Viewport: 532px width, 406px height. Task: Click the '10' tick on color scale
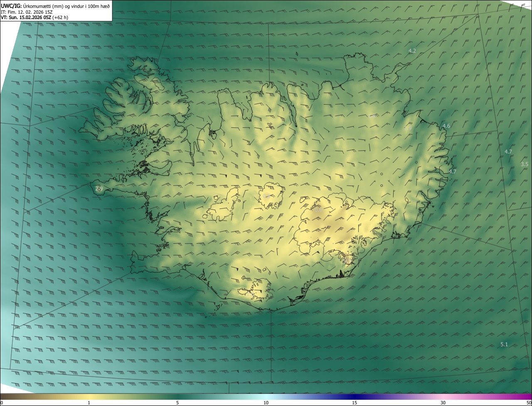pyautogui.click(x=266, y=403)
